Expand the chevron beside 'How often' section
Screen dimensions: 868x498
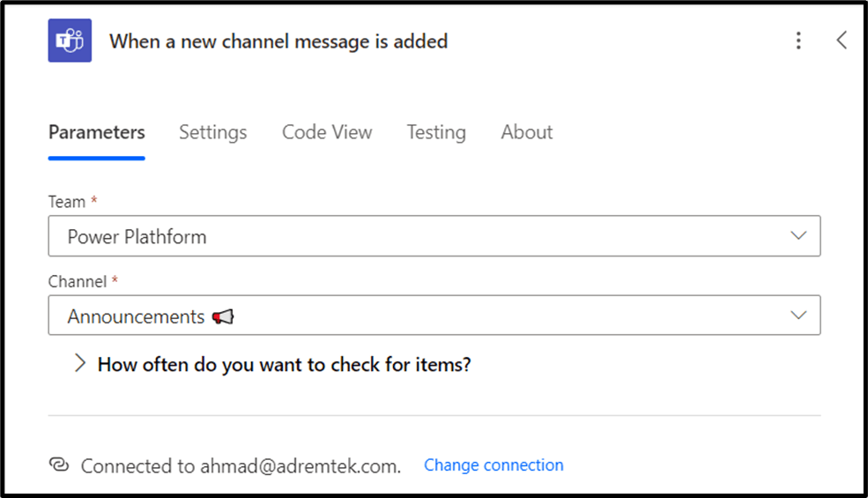pyautogui.click(x=80, y=363)
